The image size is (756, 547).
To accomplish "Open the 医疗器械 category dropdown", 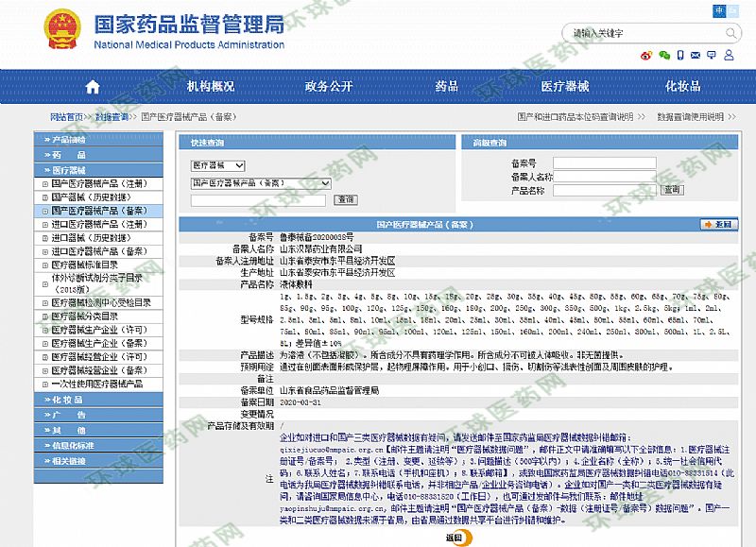I will [217, 165].
